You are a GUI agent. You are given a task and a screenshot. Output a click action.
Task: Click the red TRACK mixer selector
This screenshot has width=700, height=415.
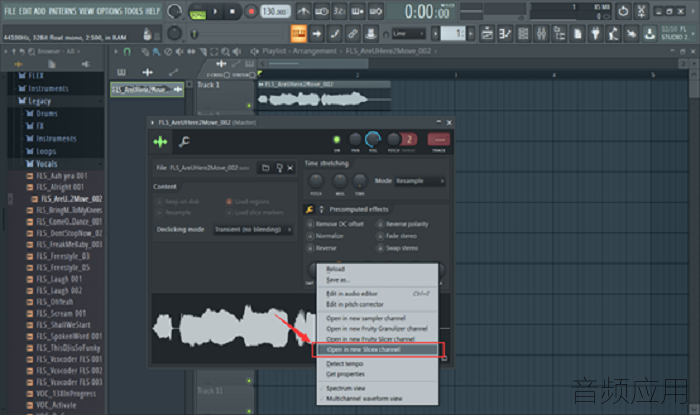pos(438,140)
